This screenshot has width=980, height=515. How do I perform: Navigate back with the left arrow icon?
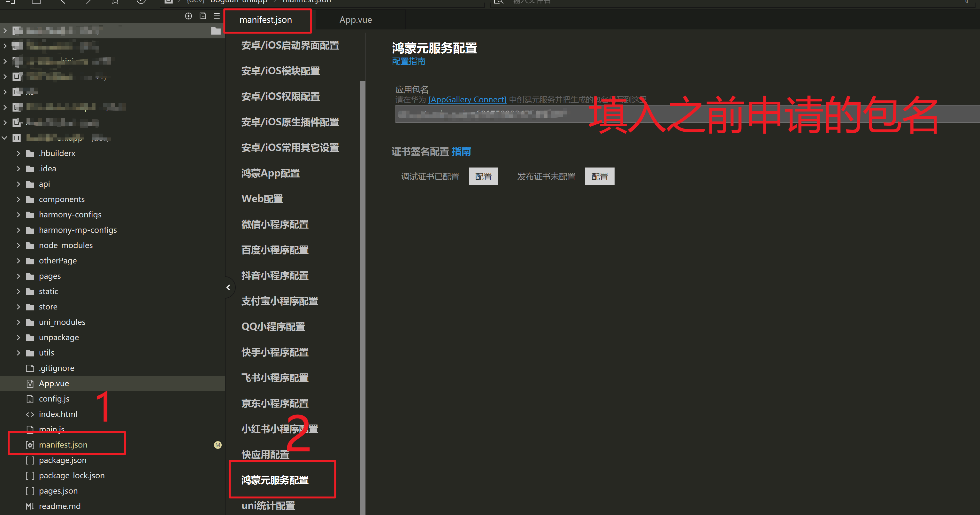63,2
